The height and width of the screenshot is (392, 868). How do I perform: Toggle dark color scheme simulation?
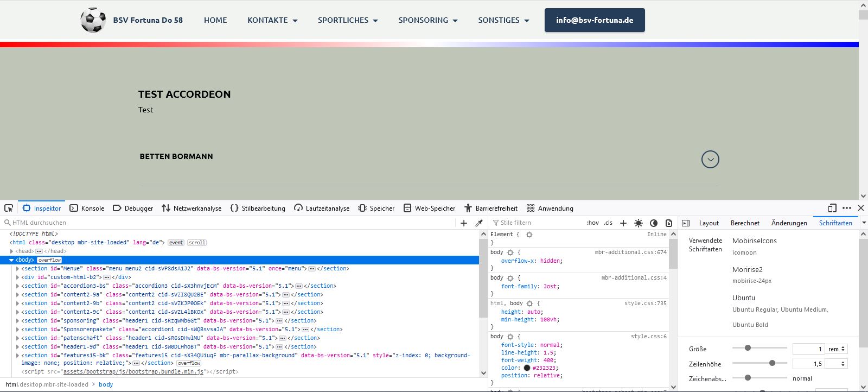pyautogui.click(x=654, y=223)
